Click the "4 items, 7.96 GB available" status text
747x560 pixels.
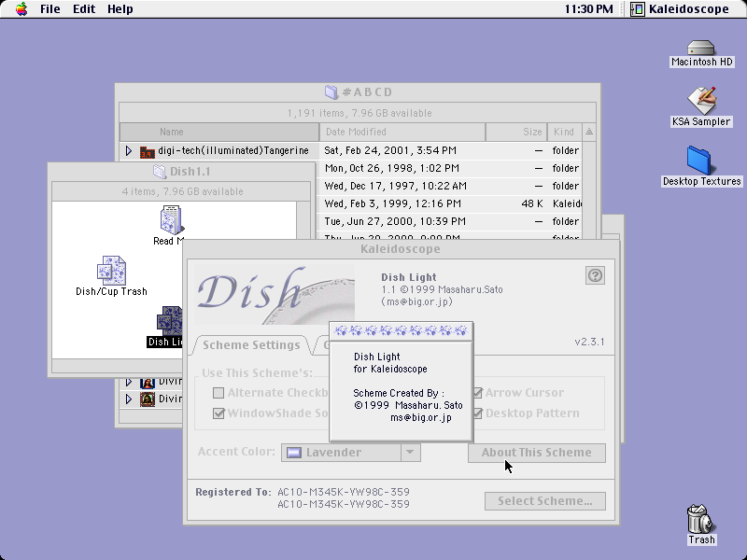pos(182,191)
